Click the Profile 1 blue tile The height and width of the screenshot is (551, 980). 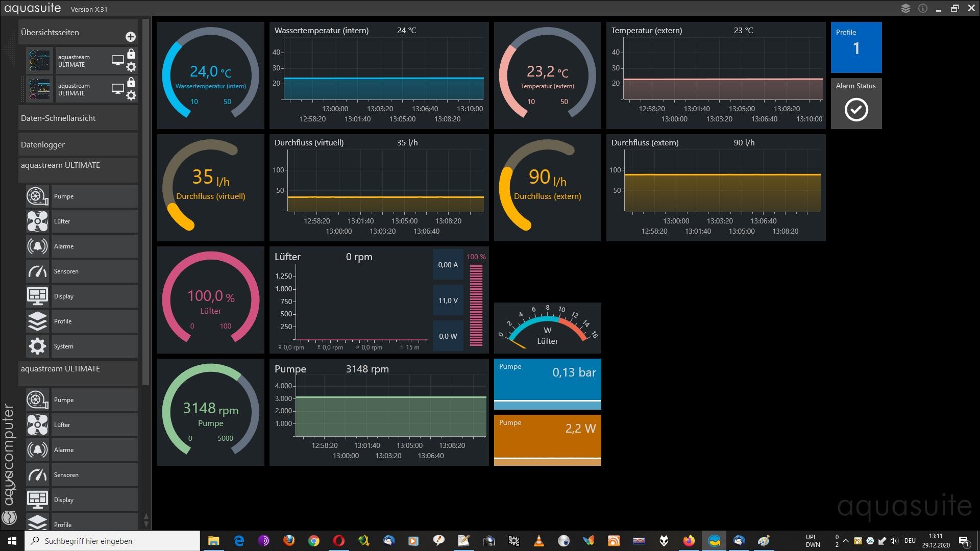[856, 47]
